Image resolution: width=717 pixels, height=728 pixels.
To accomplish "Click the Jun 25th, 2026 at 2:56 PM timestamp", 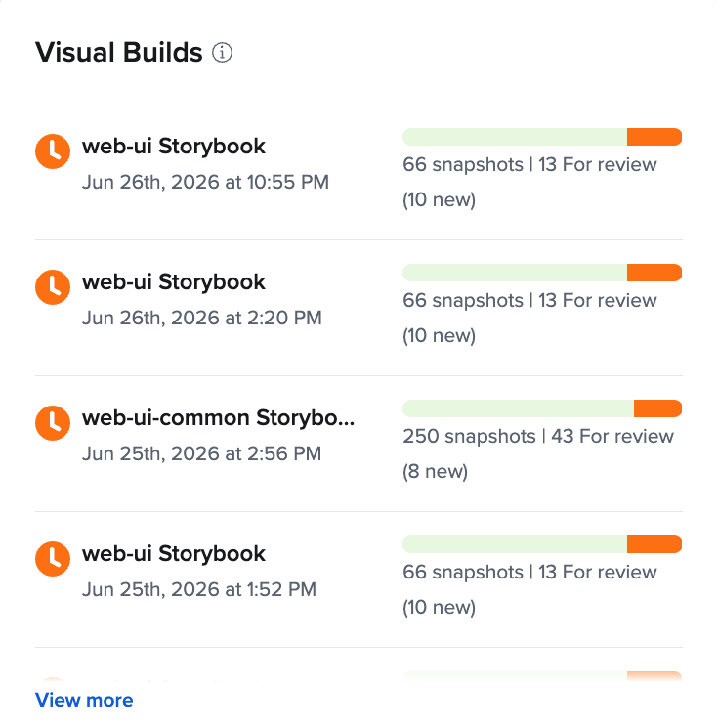I will pyautogui.click(x=202, y=453).
